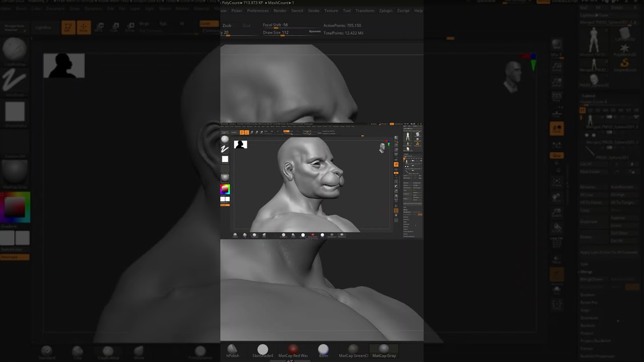
Task: Toggle the large dimmed Edit button
Action: point(68,27)
